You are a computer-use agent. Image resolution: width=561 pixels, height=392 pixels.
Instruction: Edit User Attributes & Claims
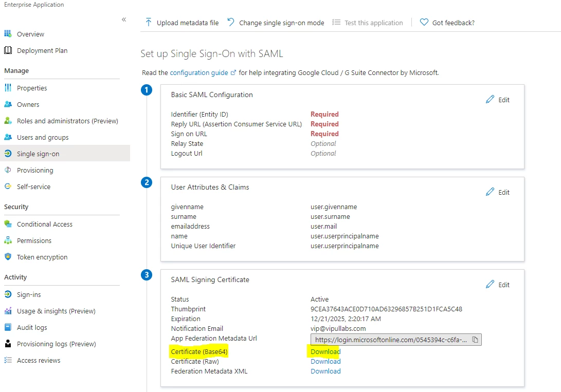pyautogui.click(x=498, y=192)
